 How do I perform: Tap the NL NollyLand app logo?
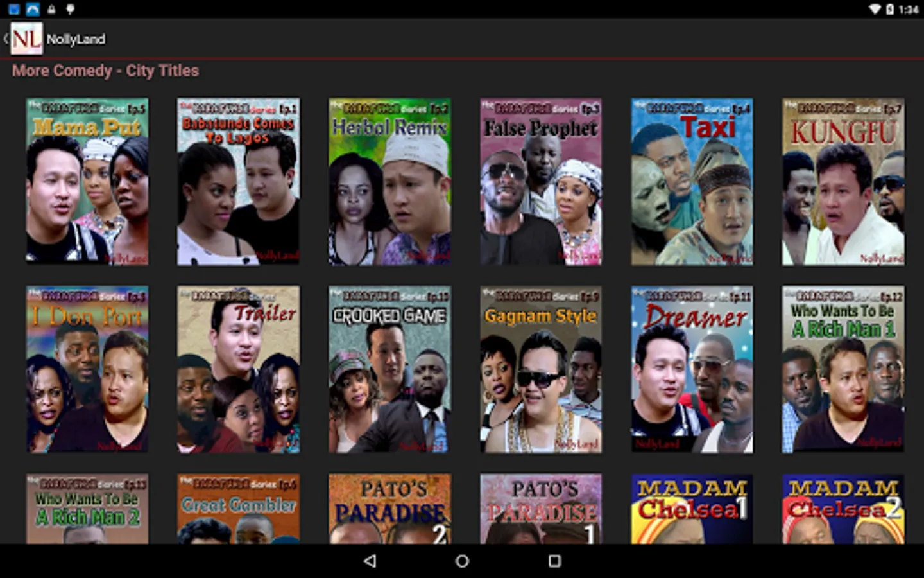(27, 39)
